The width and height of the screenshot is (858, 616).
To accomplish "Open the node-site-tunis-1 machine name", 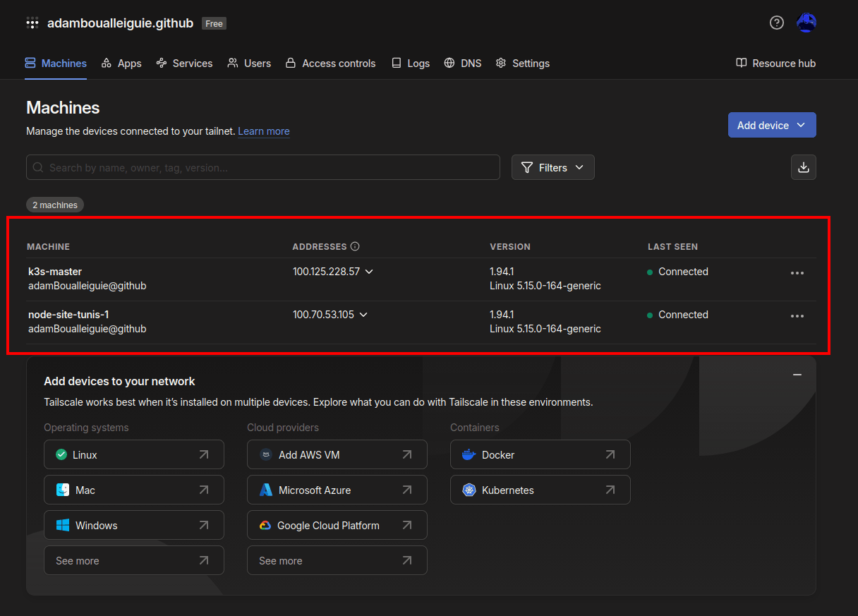I will (x=68, y=315).
